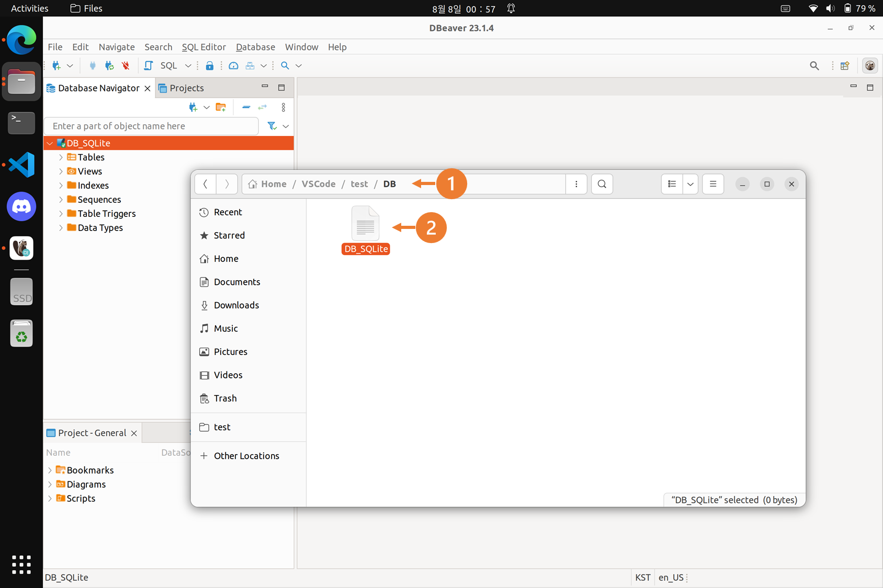This screenshot has width=883, height=588.
Task: Go back in the Files window
Action: click(x=205, y=184)
